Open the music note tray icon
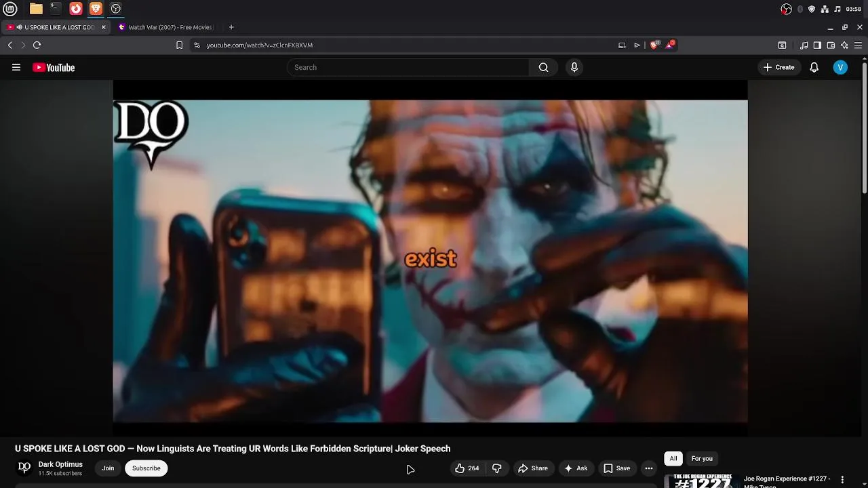The image size is (868, 488). click(x=837, y=9)
